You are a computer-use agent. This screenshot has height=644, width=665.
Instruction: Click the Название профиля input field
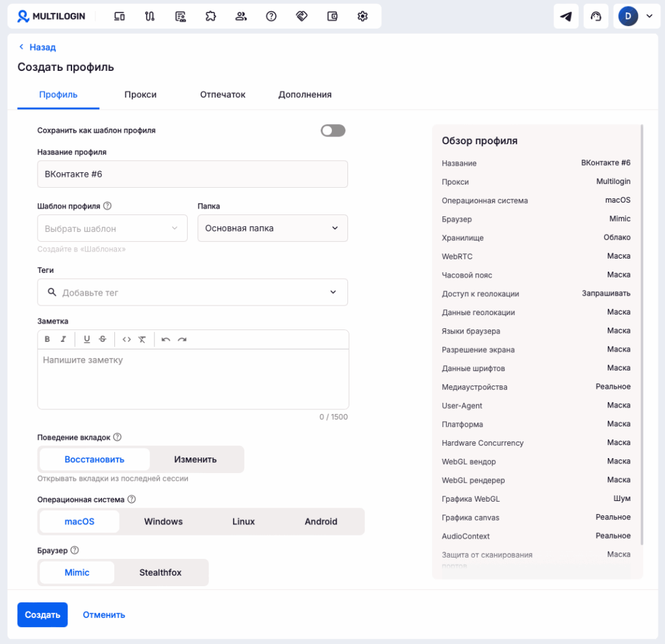click(x=192, y=174)
